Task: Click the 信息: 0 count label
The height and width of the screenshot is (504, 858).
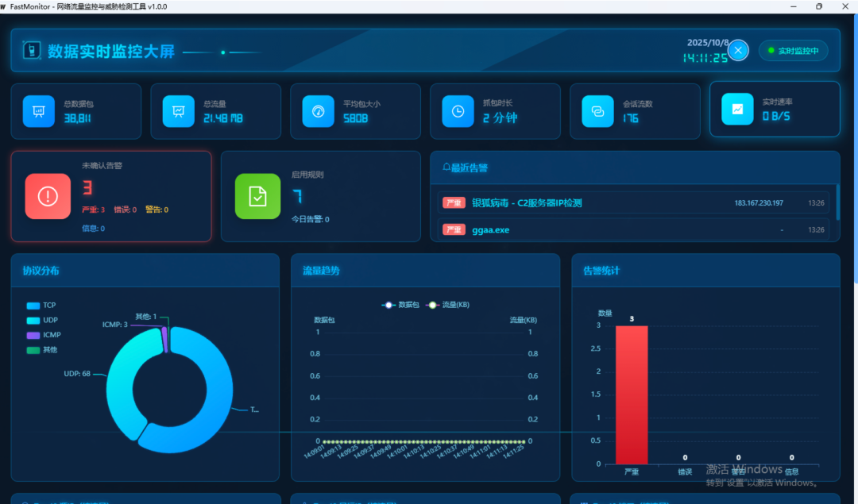Action: 94,228
